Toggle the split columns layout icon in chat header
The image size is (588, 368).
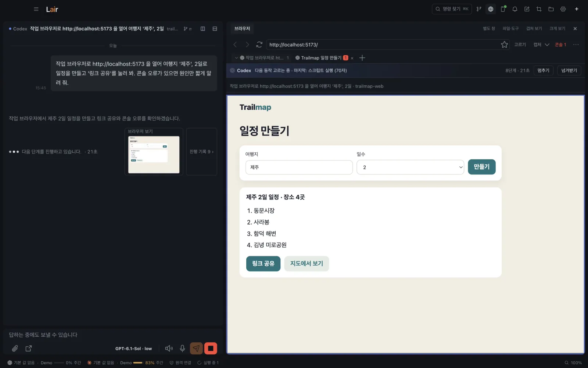pos(203,29)
